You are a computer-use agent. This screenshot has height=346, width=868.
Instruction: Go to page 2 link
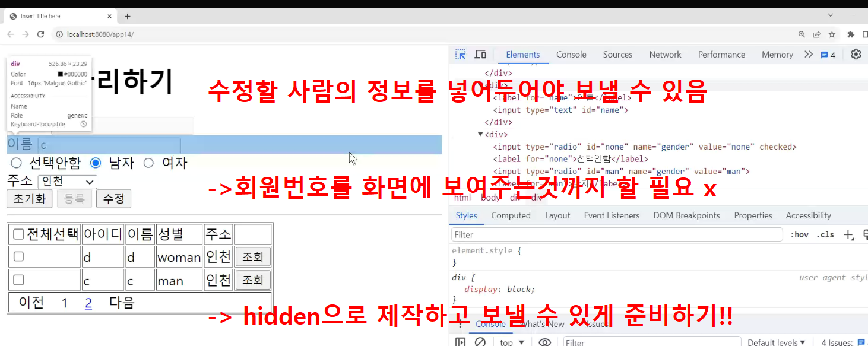(88, 303)
